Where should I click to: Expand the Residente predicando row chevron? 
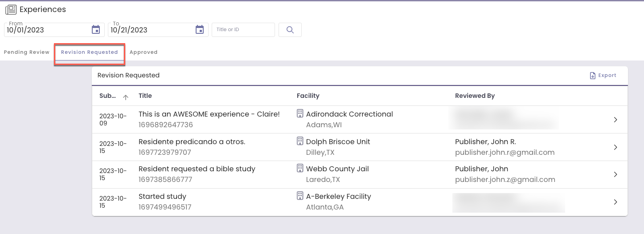pos(615,147)
